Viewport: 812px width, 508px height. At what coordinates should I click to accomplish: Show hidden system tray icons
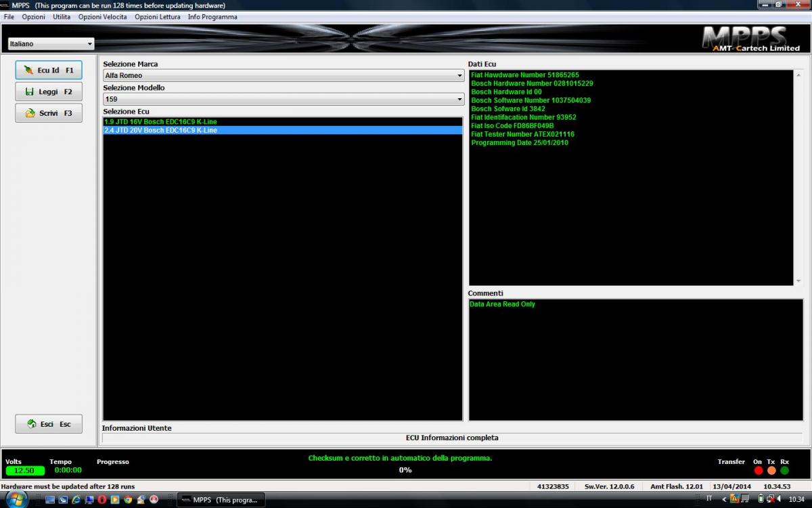723,499
